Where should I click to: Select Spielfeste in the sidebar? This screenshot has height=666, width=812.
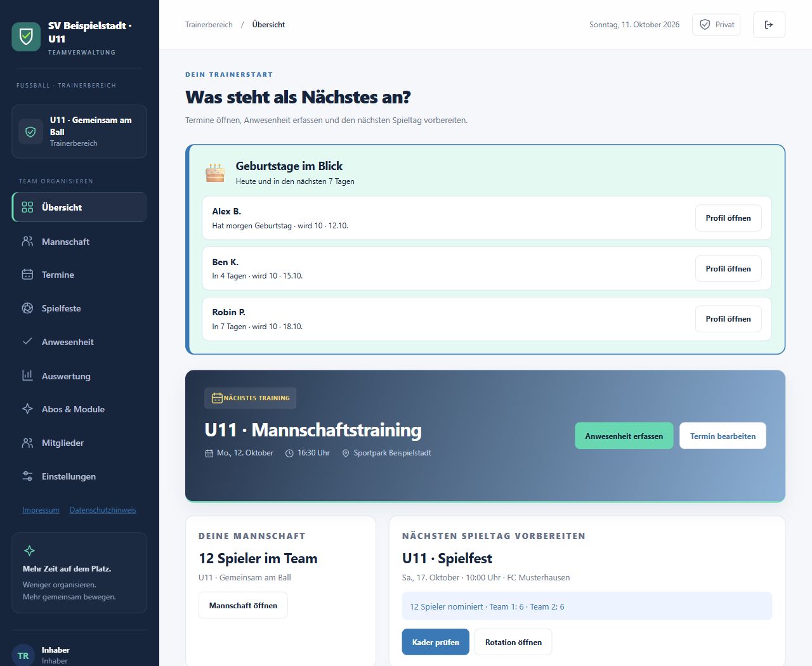[79, 308]
